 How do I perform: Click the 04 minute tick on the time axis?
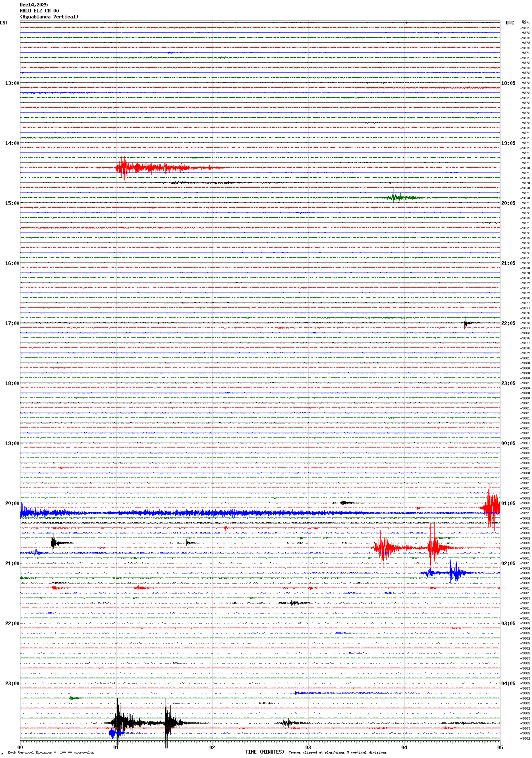(404, 747)
